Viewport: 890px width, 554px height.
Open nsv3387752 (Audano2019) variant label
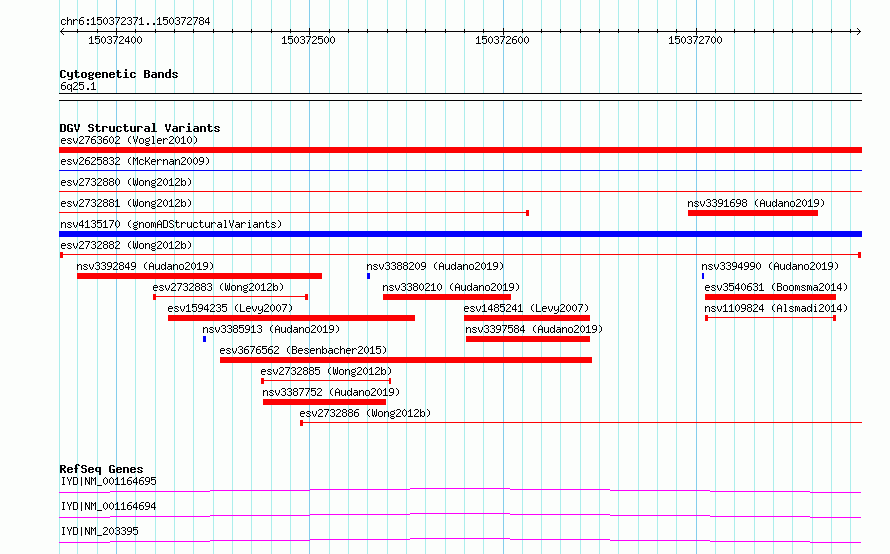point(331,392)
